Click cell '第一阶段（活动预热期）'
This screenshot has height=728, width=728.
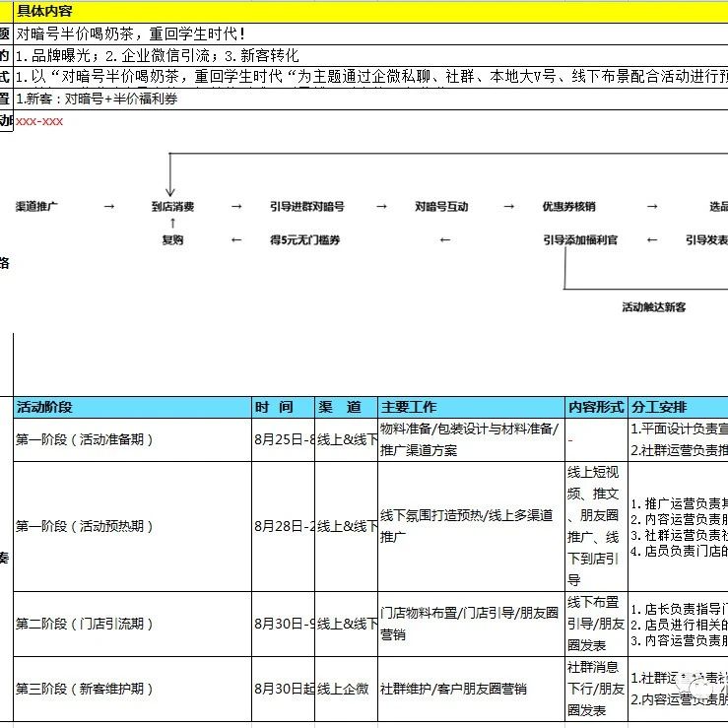click(x=132, y=526)
